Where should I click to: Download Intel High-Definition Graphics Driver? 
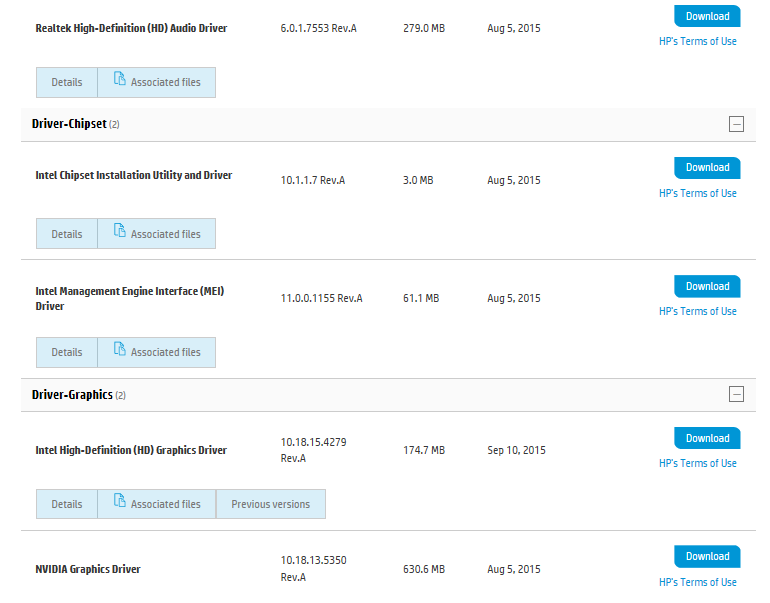click(707, 438)
